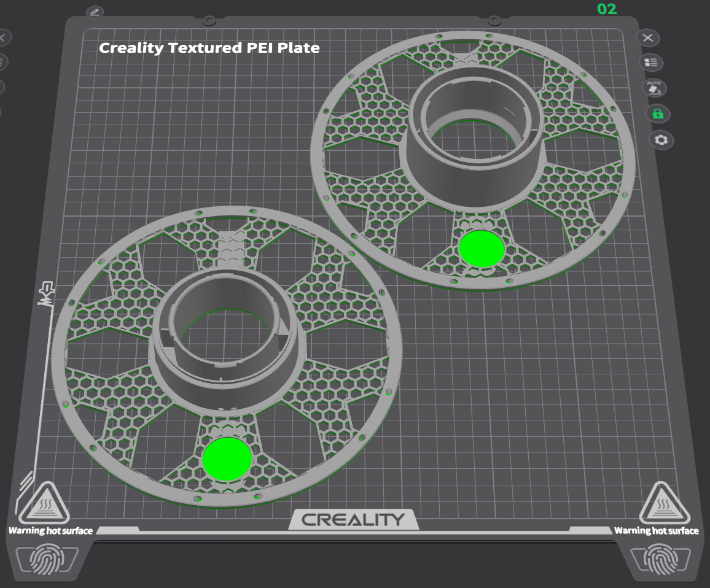The image size is (710, 588).
Task: Click the green plate number 02
Action: coord(607,9)
